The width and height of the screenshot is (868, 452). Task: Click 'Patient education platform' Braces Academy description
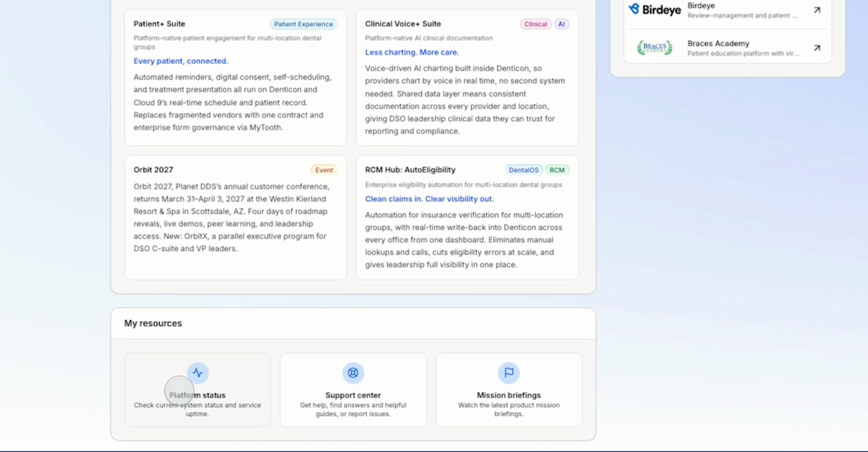coord(743,53)
